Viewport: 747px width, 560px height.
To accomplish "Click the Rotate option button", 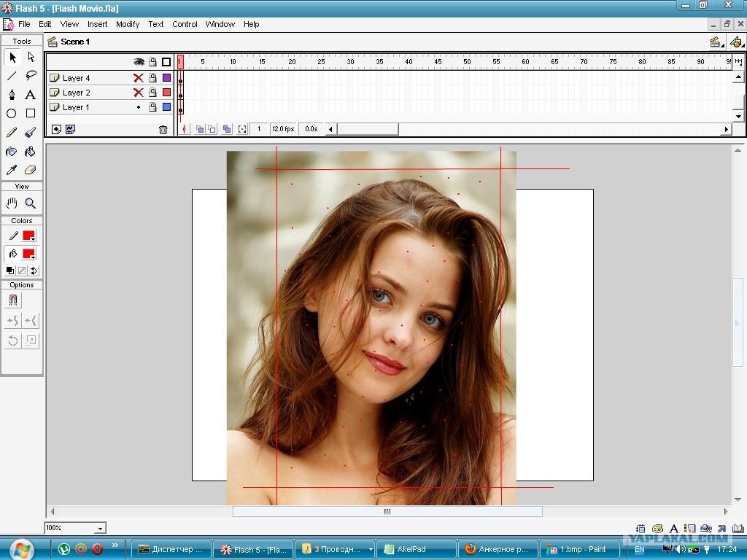I will point(13,341).
